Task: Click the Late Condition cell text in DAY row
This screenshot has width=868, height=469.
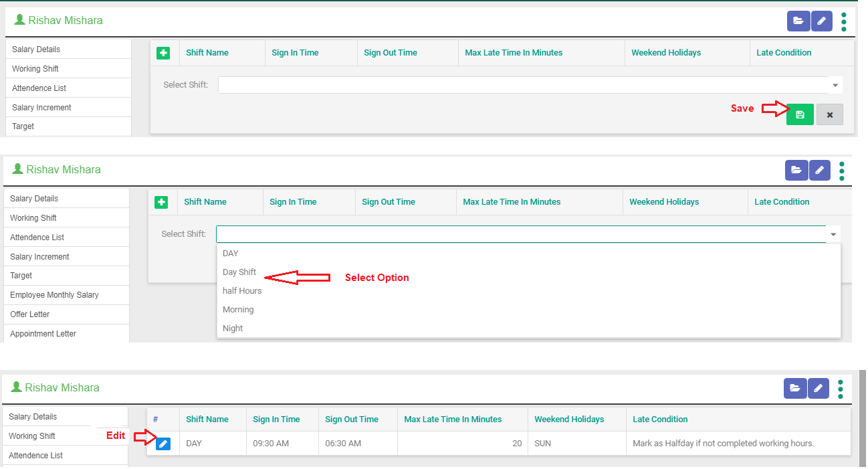Action: [723, 444]
